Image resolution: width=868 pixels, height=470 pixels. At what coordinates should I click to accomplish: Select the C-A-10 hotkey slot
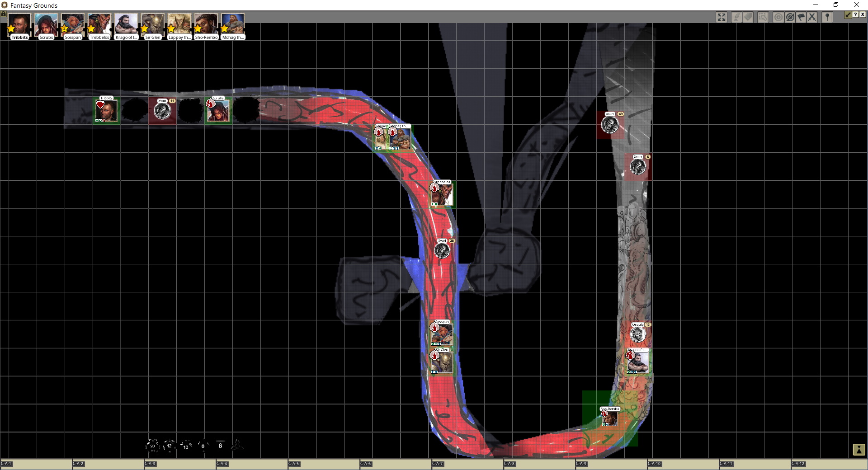click(683, 464)
